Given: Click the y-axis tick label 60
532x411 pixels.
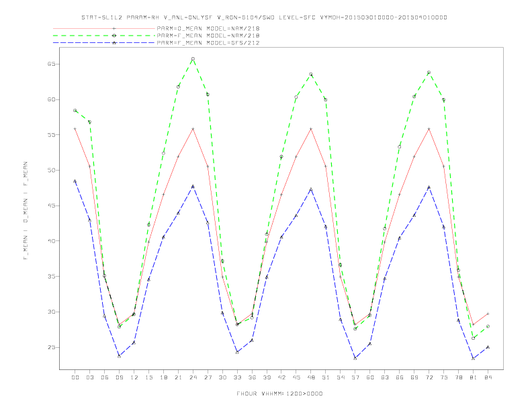Looking at the screenshot, I should 52,99.
